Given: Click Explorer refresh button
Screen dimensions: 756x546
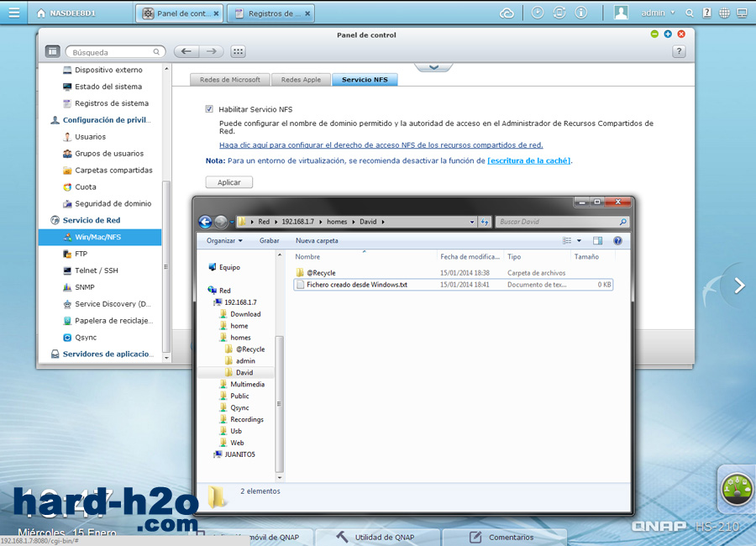Looking at the screenshot, I should [484, 222].
